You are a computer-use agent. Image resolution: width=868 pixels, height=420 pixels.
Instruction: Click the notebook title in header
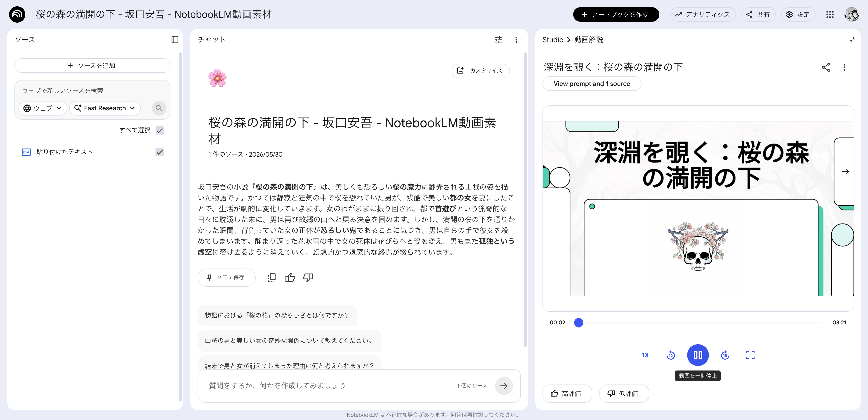coord(154,14)
